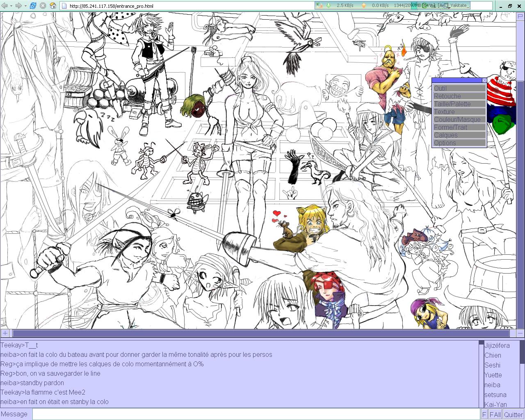Open the Calques layers menu entry
Screen dimensions: 525x420
coord(459,135)
